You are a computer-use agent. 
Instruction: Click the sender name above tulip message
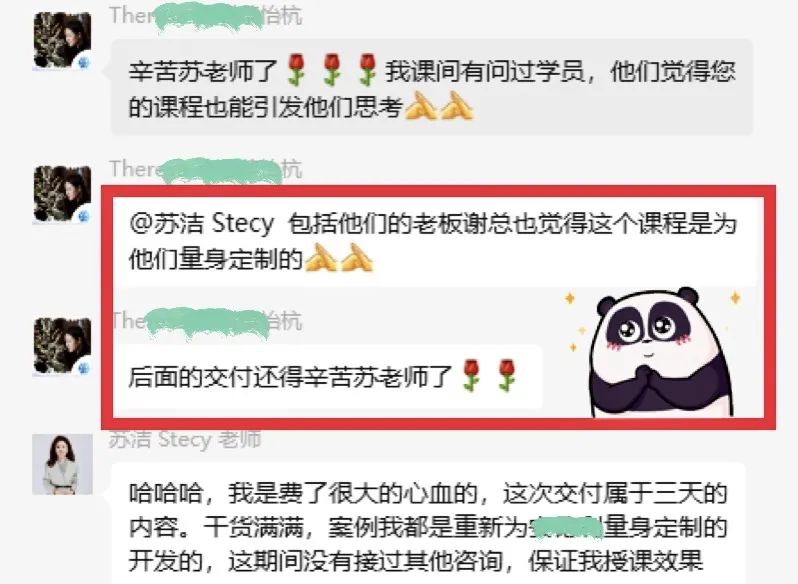(x=206, y=322)
